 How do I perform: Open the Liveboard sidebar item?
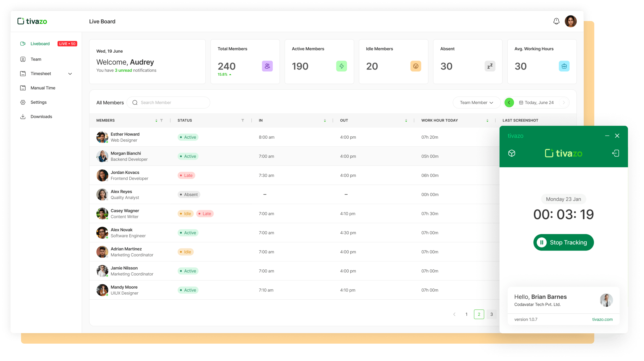(39, 43)
